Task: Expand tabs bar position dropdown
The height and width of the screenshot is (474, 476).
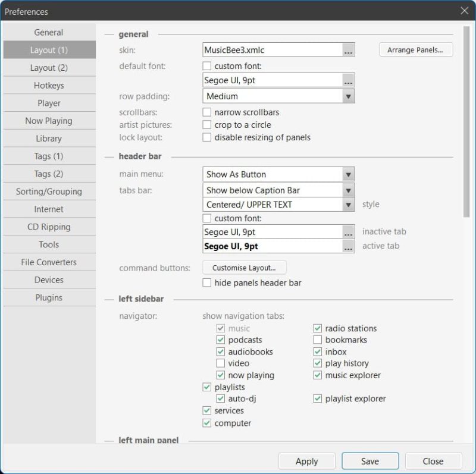Action: pos(278,190)
